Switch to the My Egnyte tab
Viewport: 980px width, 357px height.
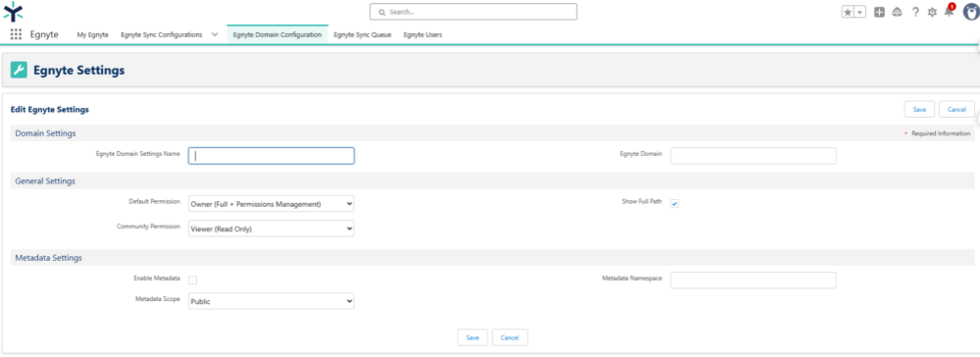tap(92, 35)
